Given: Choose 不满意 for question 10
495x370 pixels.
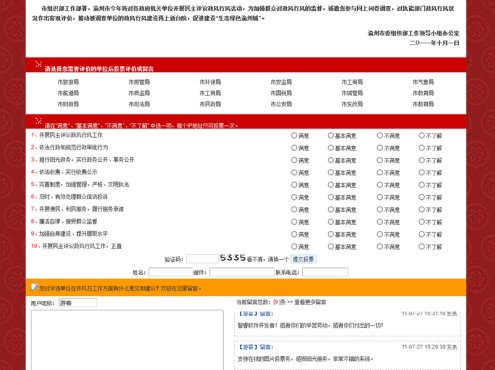Looking at the screenshot, I should click(x=380, y=246).
